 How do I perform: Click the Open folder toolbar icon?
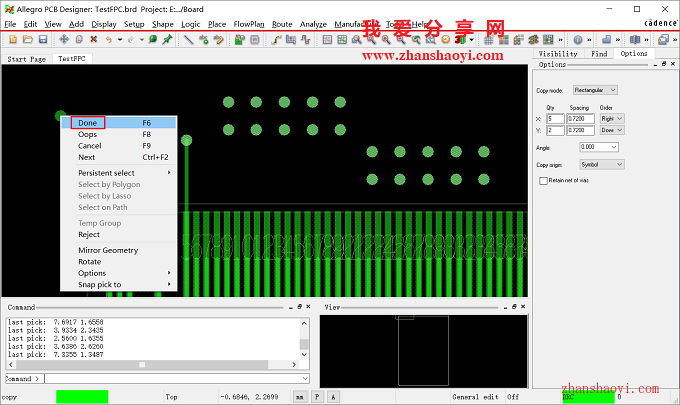pos(28,39)
